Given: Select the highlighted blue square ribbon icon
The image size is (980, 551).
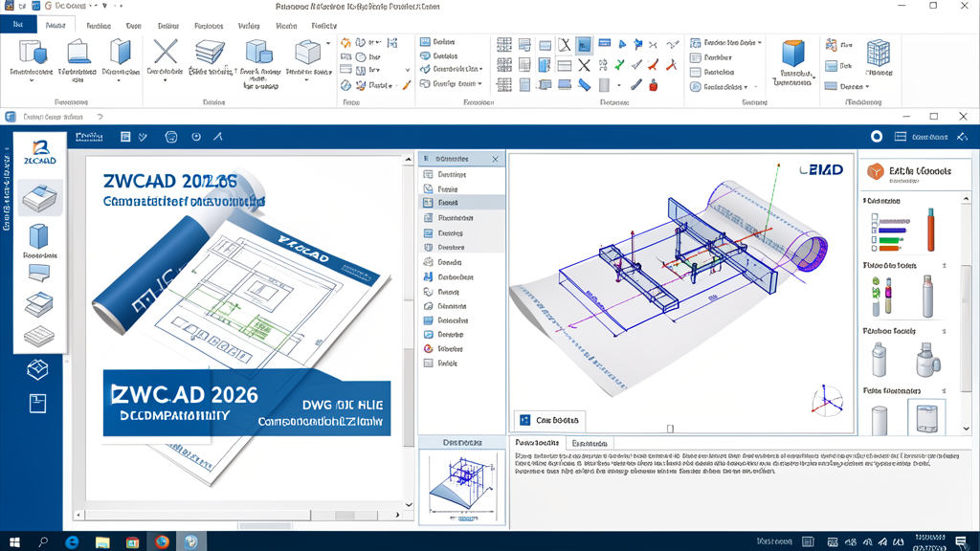Looking at the screenshot, I should 584,45.
